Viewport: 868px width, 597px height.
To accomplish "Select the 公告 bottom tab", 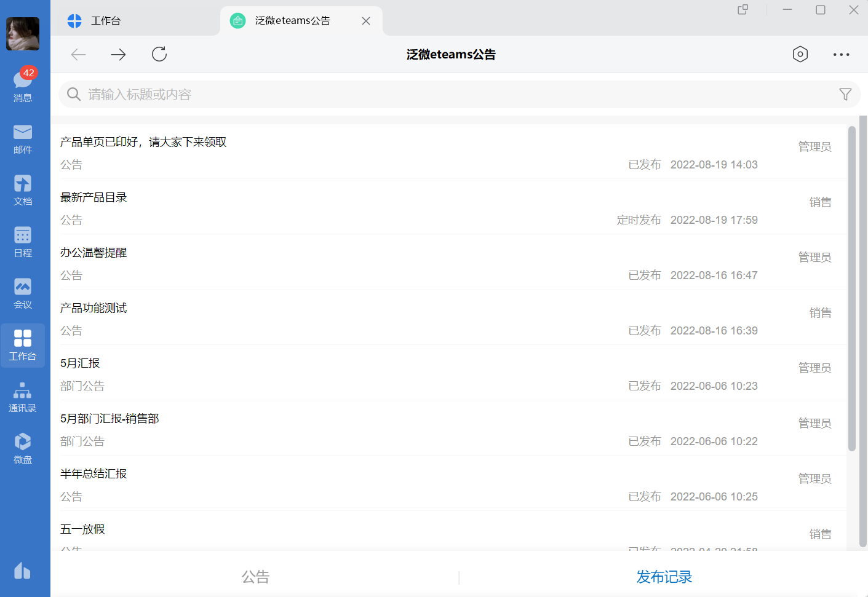I will pos(255,577).
